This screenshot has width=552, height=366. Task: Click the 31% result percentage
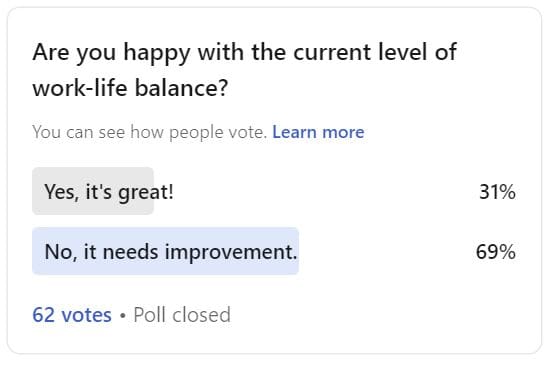coord(497,192)
